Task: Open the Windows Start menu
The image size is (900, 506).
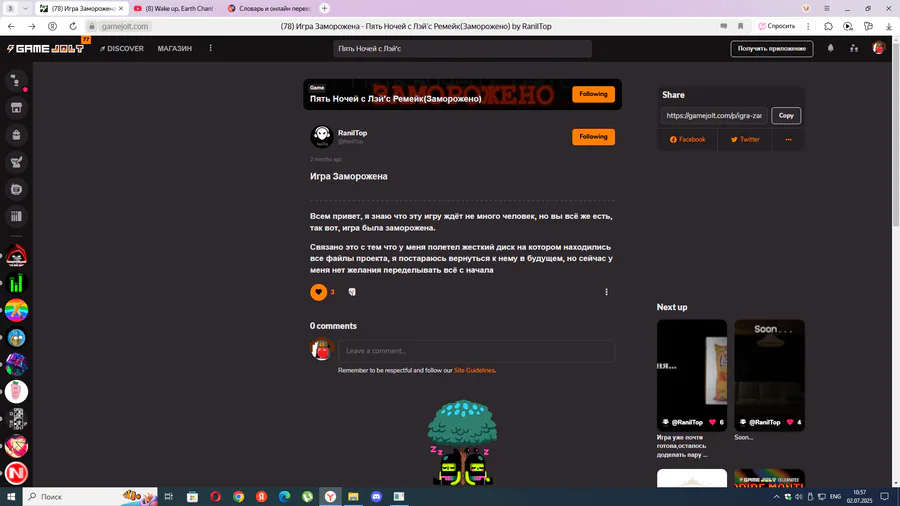Action: click(11, 497)
